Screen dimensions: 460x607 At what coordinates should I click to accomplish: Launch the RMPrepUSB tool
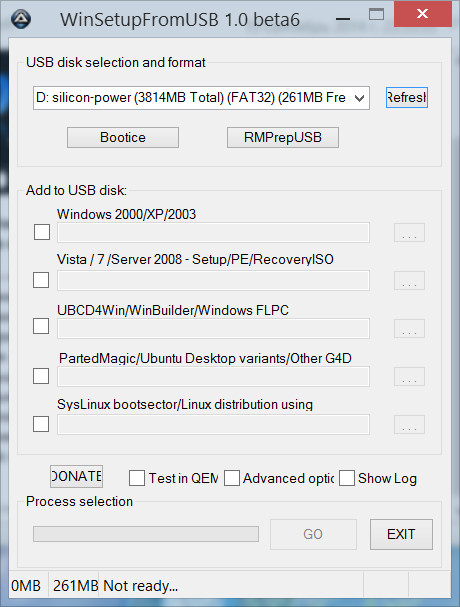point(283,137)
